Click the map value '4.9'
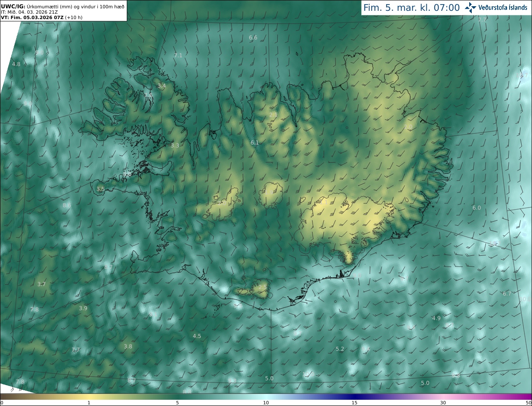 [436, 318]
